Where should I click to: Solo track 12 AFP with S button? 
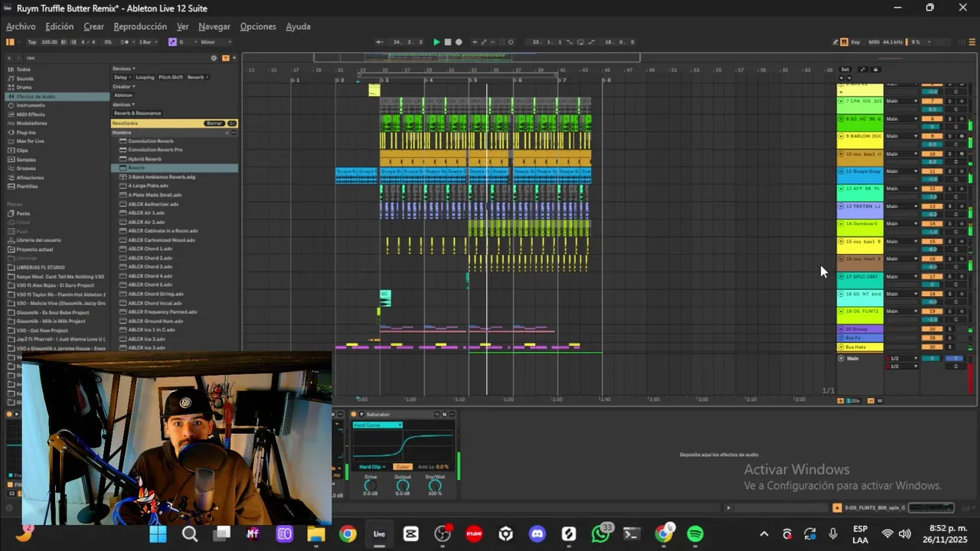point(950,189)
